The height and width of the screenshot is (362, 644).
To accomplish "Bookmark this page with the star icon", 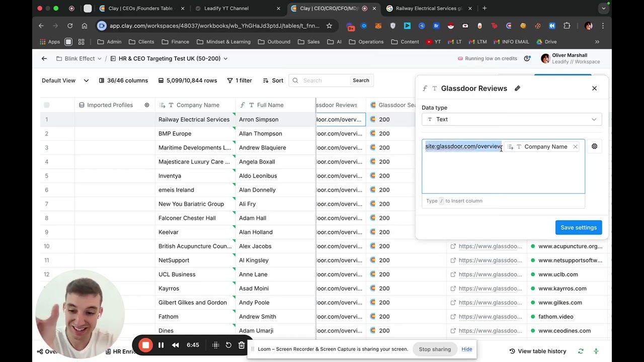I will pos(329,26).
